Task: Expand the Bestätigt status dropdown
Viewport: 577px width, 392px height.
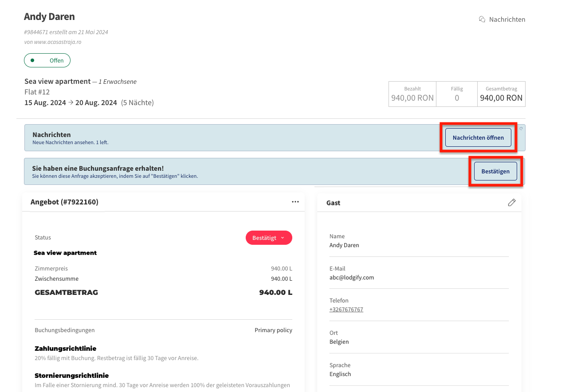Action: [269, 238]
